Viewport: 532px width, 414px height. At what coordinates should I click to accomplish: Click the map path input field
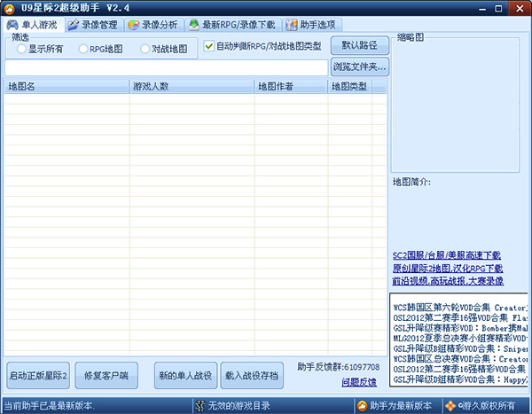point(167,67)
